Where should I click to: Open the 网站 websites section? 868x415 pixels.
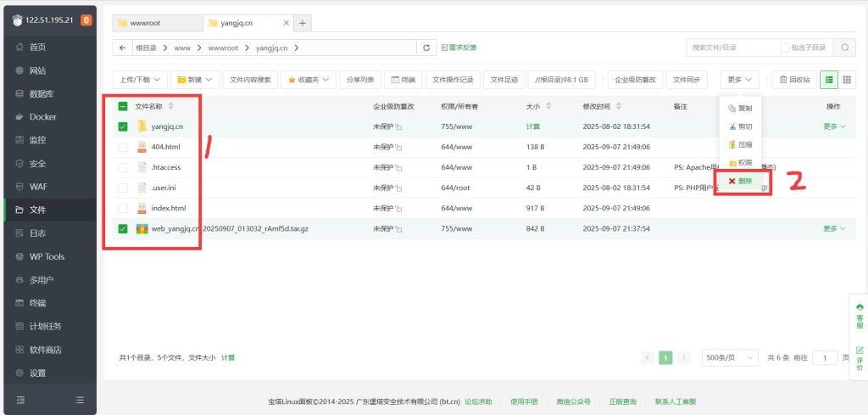(37, 70)
